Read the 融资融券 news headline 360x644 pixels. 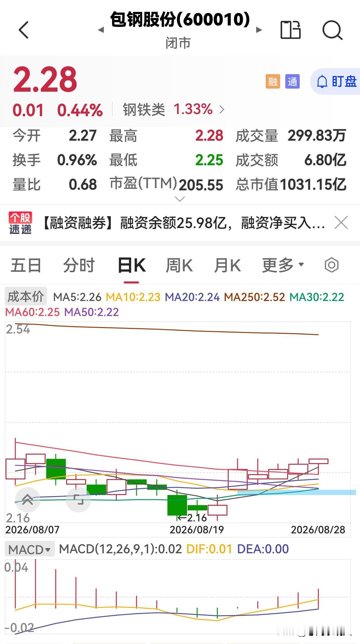(183, 223)
